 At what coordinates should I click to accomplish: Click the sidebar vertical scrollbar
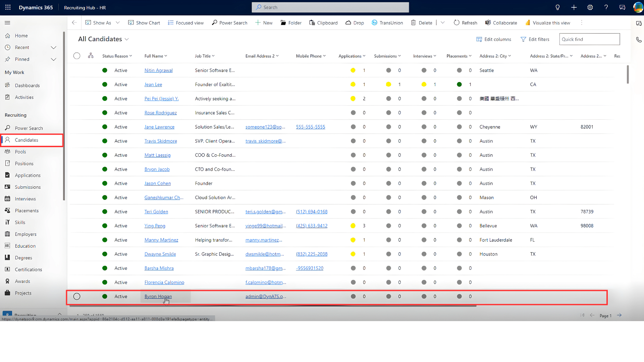[64, 116]
